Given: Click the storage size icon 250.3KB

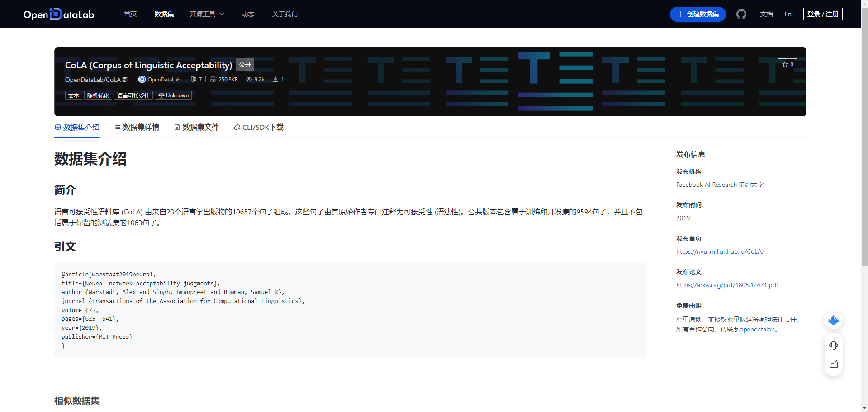Looking at the screenshot, I should pyautogui.click(x=213, y=79).
